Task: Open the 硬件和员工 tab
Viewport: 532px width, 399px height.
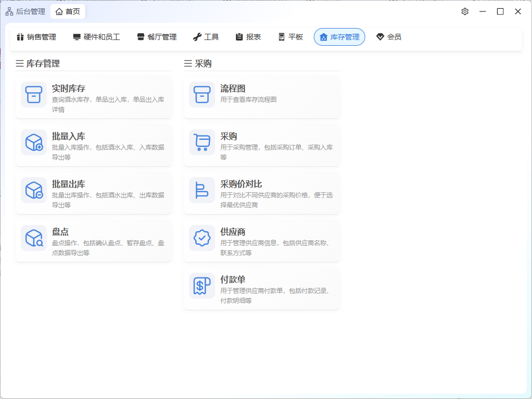Action: coord(96,37)
